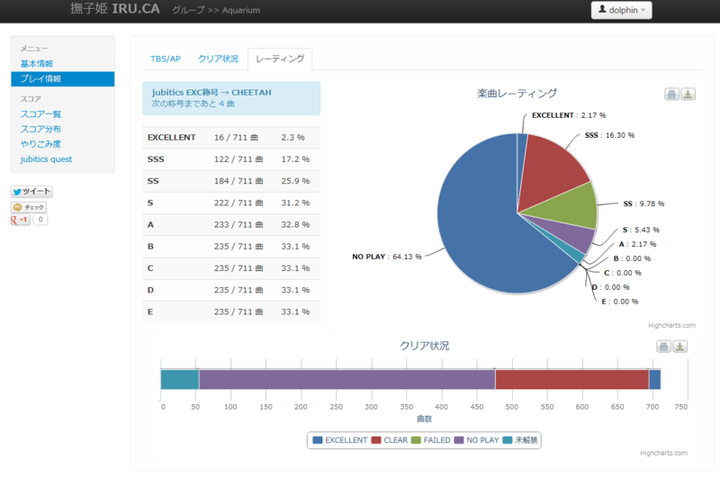The height and width of the screenshot is (479, 720).
Task: Open the スコア分布 link
Action: coord(40,129)
